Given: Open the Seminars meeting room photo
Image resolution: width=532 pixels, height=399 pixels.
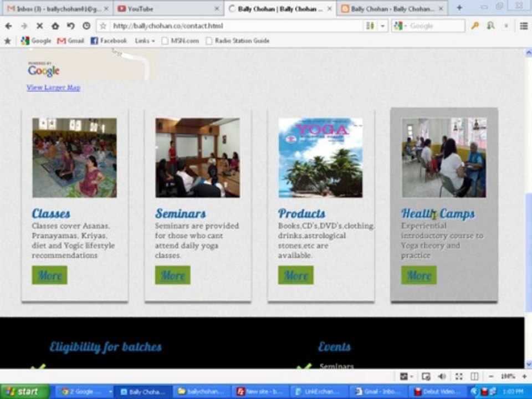Looking at the screenshot, I should [x=197, y=158].
